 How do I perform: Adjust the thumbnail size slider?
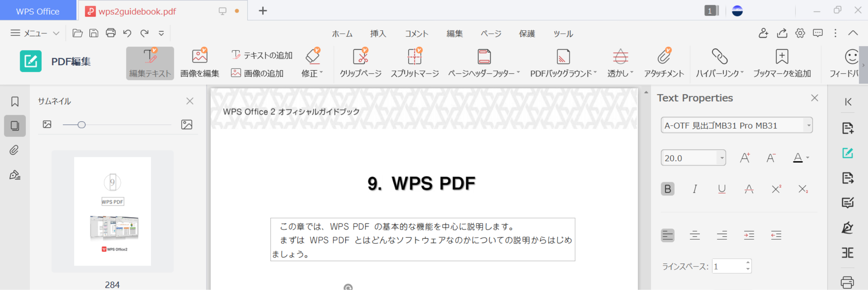(x=82, y=125)
